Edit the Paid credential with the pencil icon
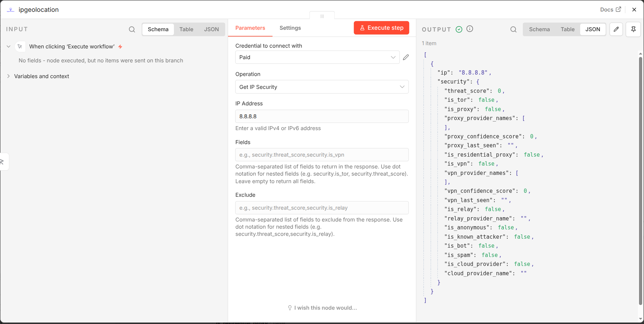644x324 pixels. [406, 57]
